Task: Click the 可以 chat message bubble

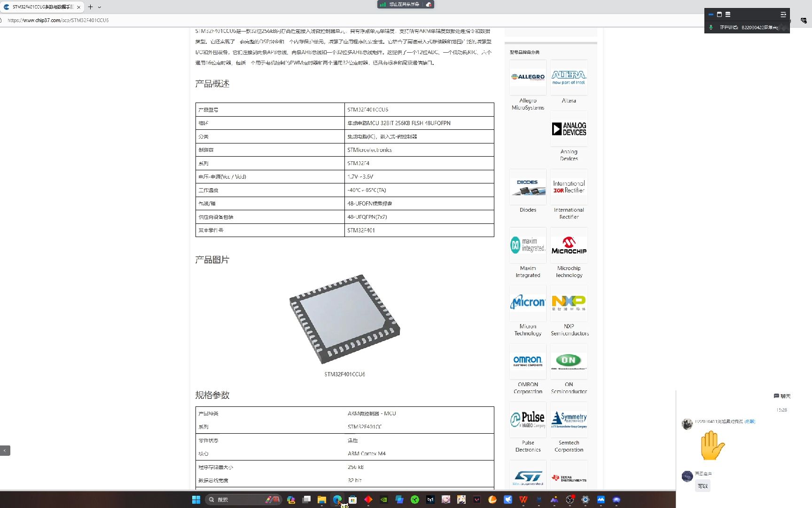Action: 703,486
